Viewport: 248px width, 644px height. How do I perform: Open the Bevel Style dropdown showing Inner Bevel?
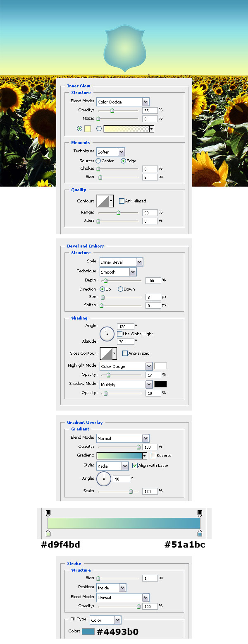(x=121, y=262)
